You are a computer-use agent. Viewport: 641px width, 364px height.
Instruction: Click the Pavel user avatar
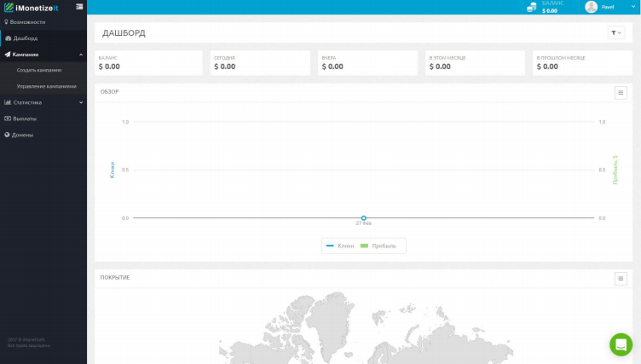tap(591, 7)
